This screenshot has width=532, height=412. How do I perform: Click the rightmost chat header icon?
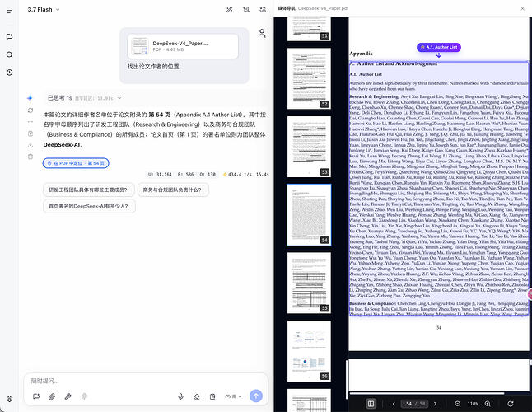click(263, 10)
